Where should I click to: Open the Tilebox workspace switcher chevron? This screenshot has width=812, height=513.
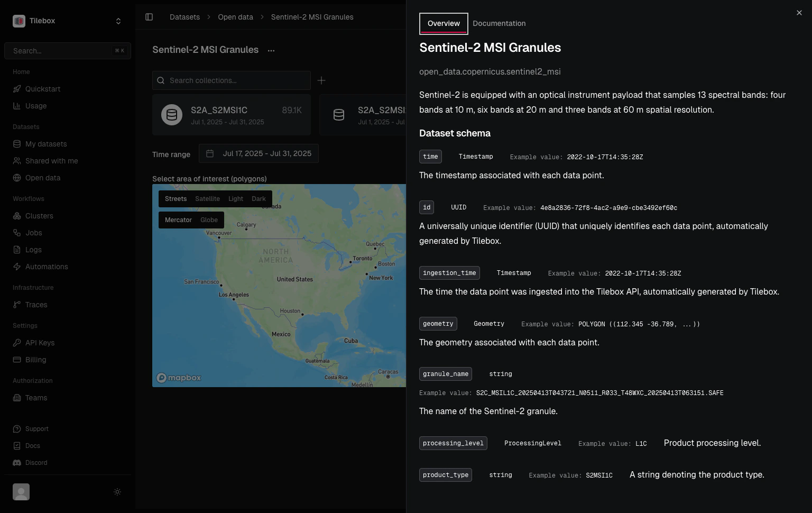tap(118, 21)
